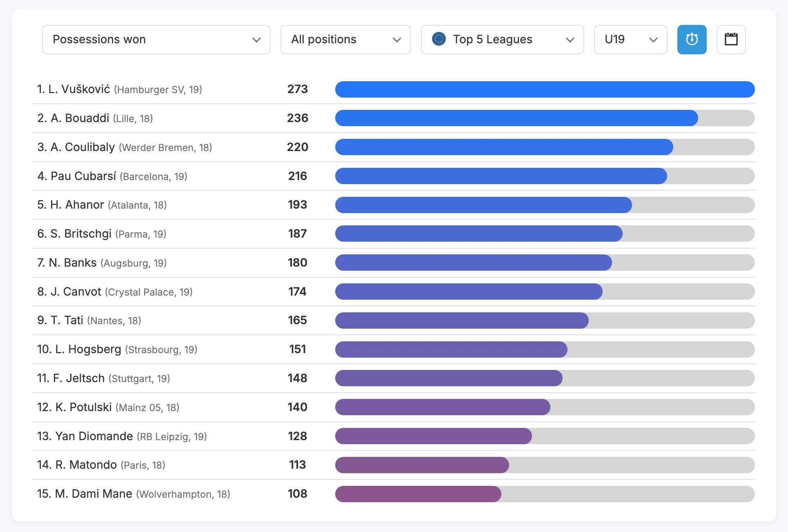Click the bar in the N. Banks row
The width and height of the screenshot is (788, 532).
tap(474, 263)
